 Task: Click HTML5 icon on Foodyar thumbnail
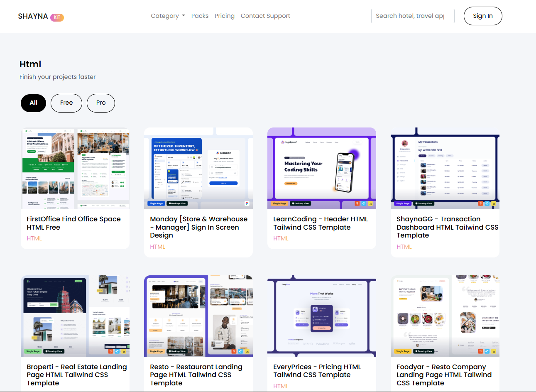(x=480, y=351)
